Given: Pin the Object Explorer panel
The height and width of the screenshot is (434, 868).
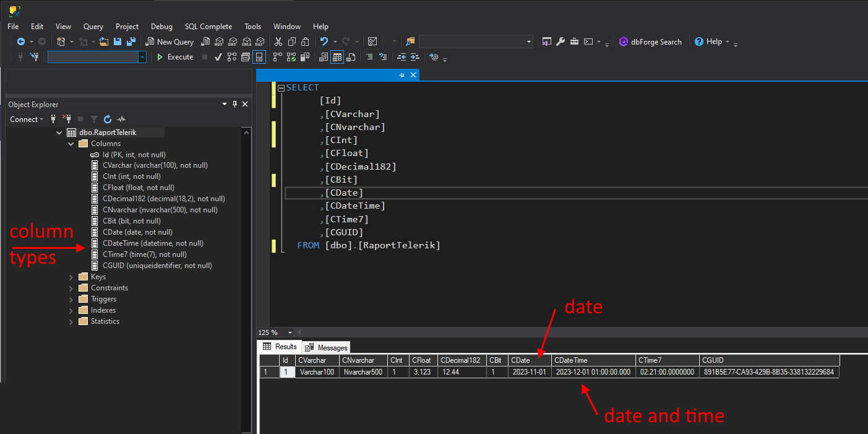Looking at the screenshot, I should [x=234, y=105].
